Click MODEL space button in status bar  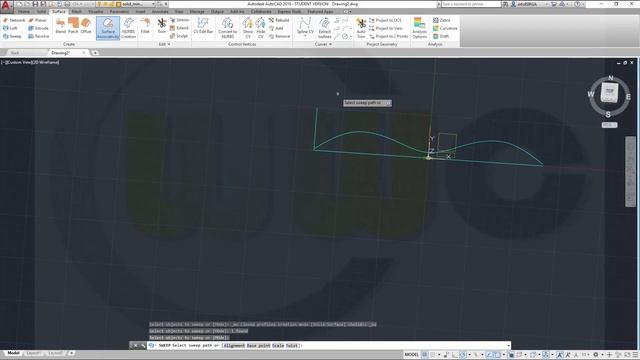coord(411,355)
